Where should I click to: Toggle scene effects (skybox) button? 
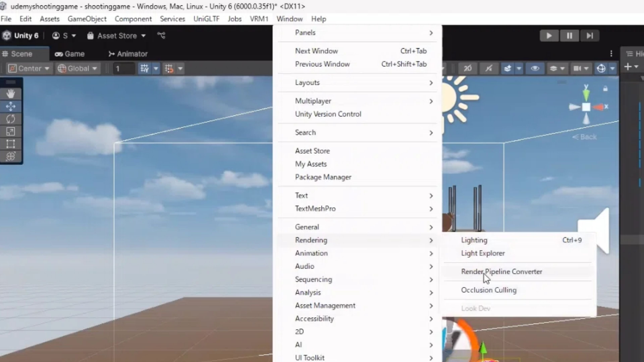pos(507,68)
